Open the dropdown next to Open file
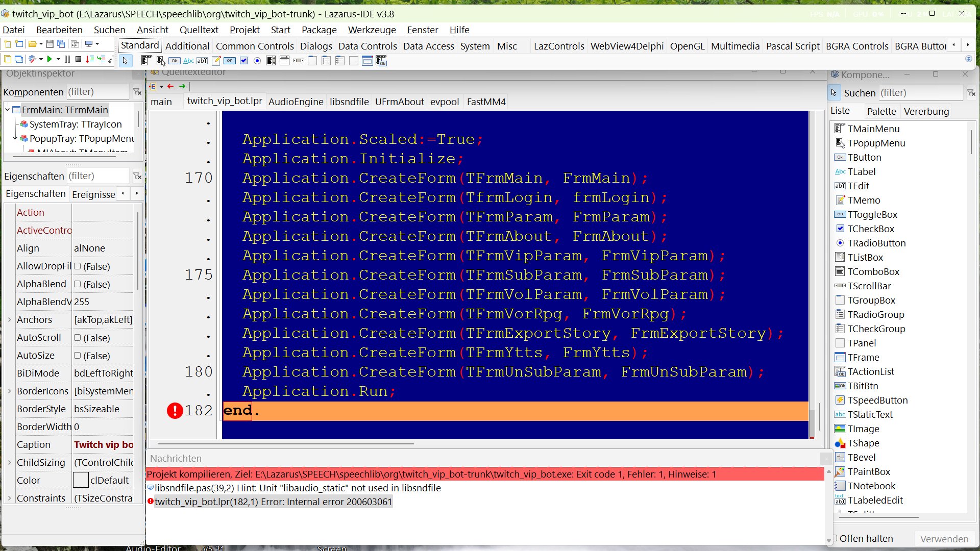 click(41, 44)
